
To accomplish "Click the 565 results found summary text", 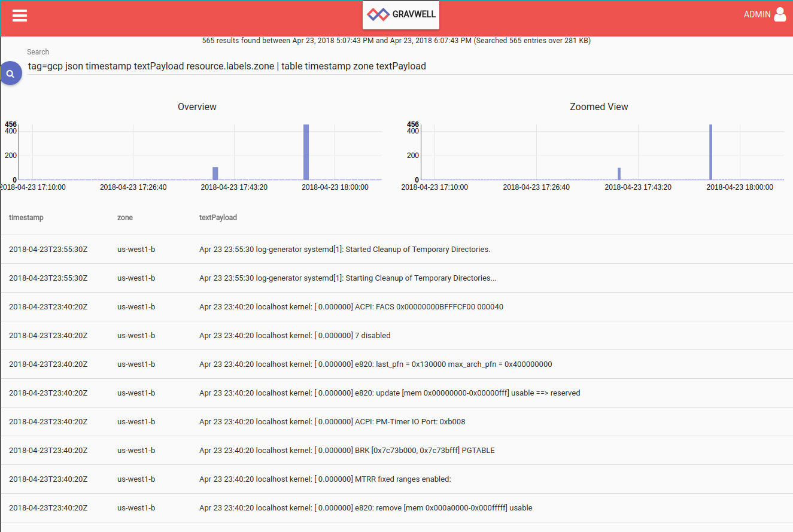I will (396, 40).
